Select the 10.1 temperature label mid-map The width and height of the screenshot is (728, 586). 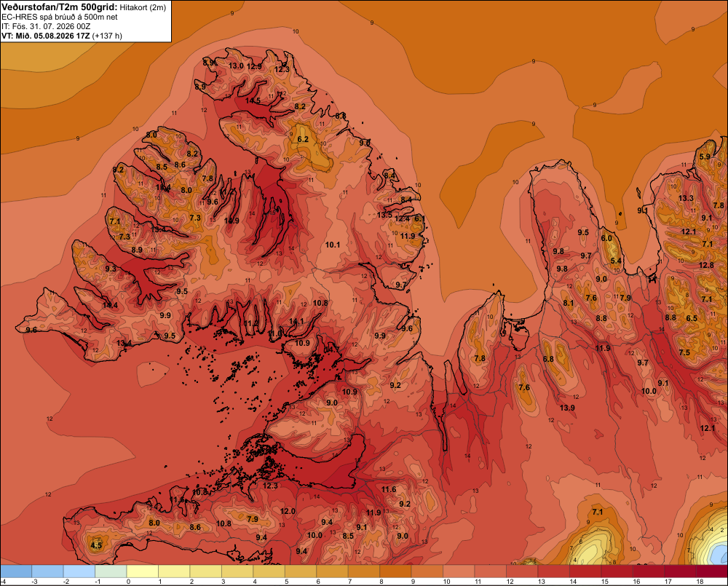pyautogui.click(x=333, y=245)
